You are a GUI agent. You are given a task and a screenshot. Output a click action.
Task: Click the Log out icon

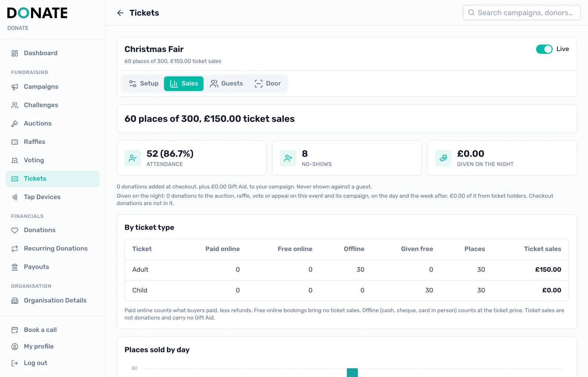click(15, 363)
